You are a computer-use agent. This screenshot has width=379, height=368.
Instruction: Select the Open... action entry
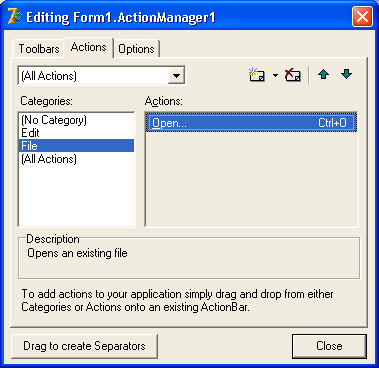tap(252, 123)
